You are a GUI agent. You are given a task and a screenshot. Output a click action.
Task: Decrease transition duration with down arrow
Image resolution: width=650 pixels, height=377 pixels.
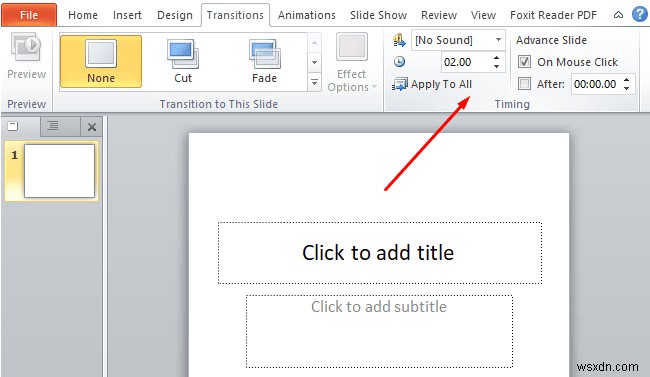point(497,66)
